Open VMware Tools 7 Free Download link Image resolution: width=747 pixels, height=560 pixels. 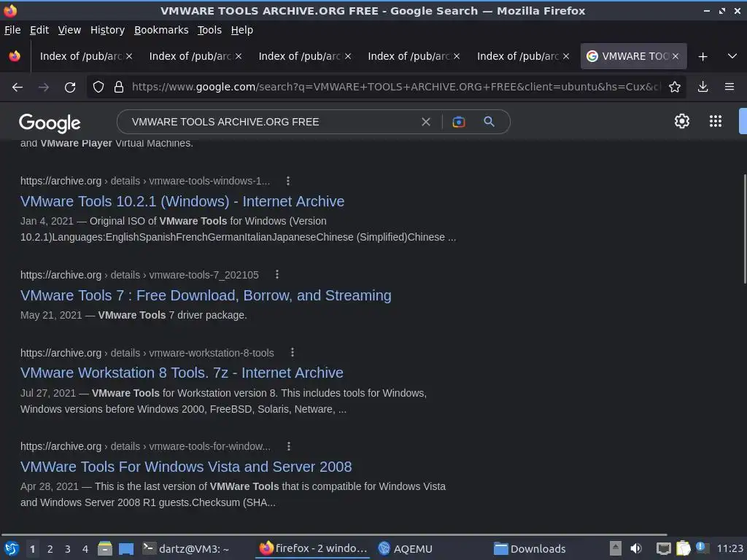pyautogui.click(x=206, y=295)
